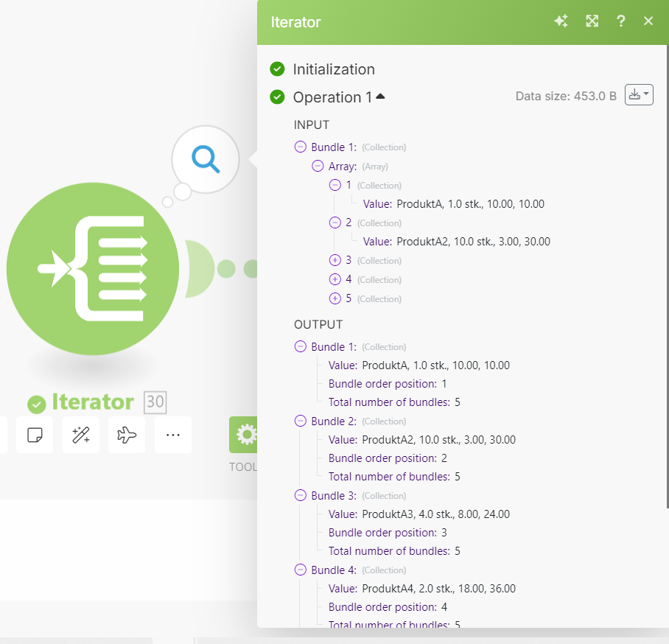
Task: Click Bundle order position 3
Action: 388,533
